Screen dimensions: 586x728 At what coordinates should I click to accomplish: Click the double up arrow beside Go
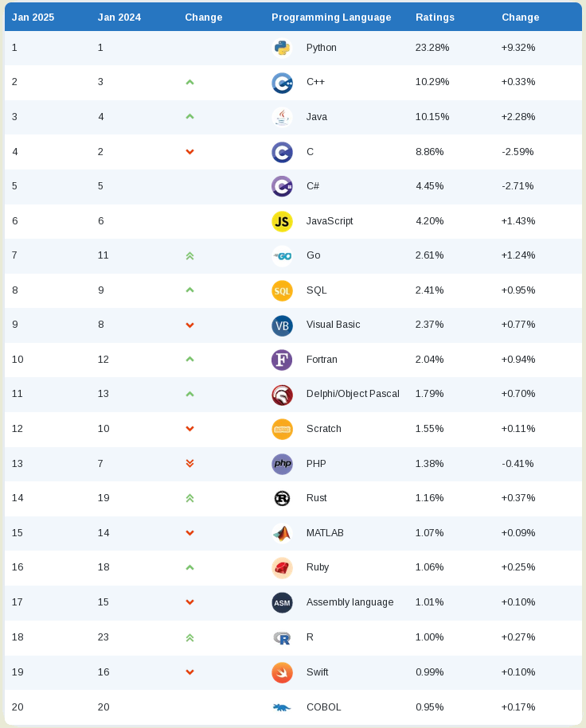pos(189,256)
